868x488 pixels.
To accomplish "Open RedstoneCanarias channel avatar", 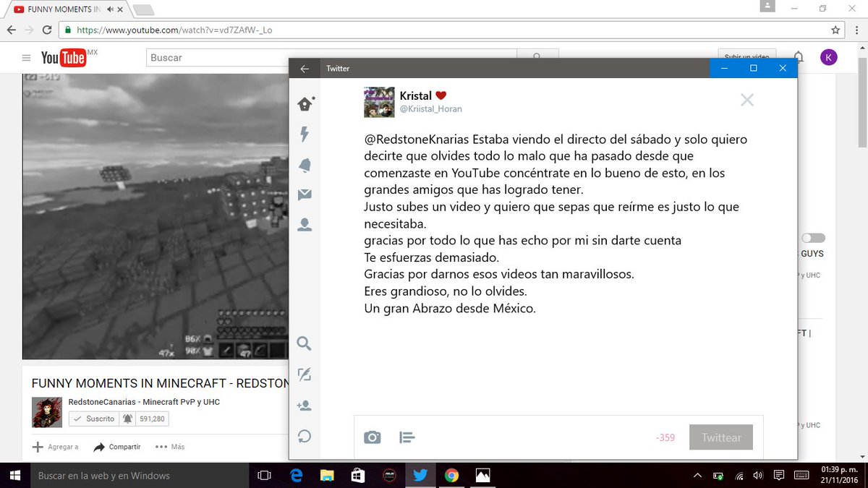I will 47,412.
